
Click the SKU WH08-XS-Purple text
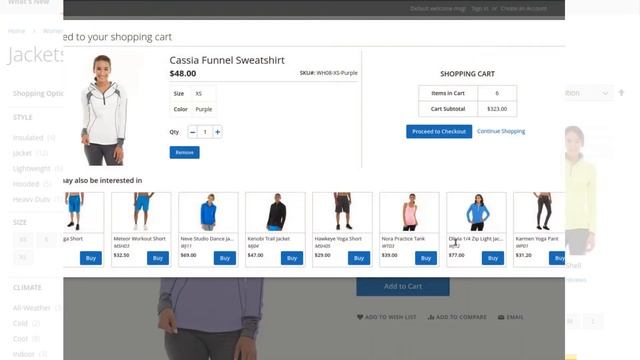329,73
